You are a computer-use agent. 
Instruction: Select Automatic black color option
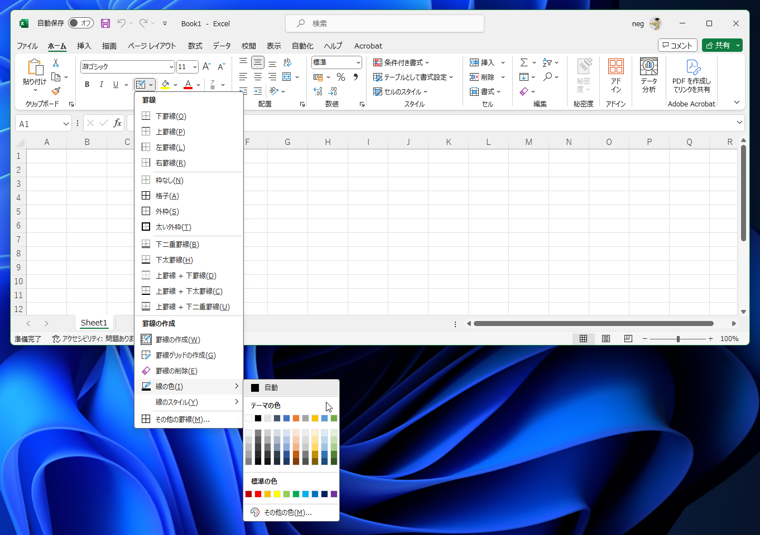tap(291, 387)
